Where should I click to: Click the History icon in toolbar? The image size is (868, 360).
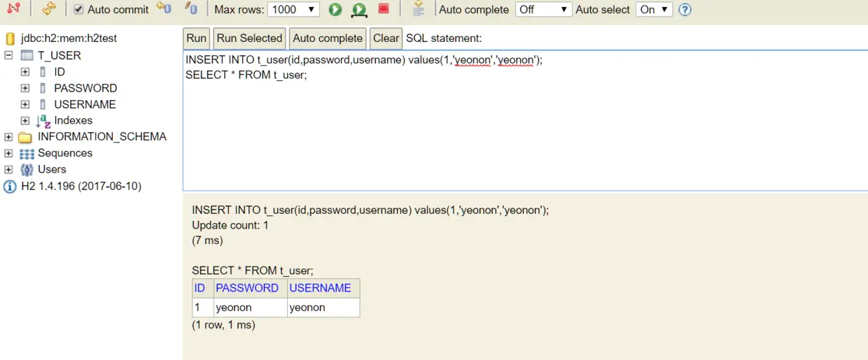418,8
